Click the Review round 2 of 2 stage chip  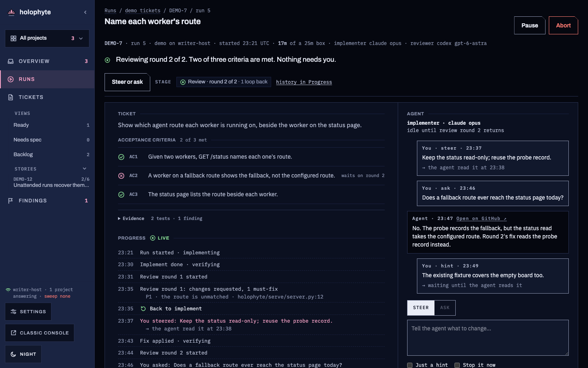click(x=224, y=82)
